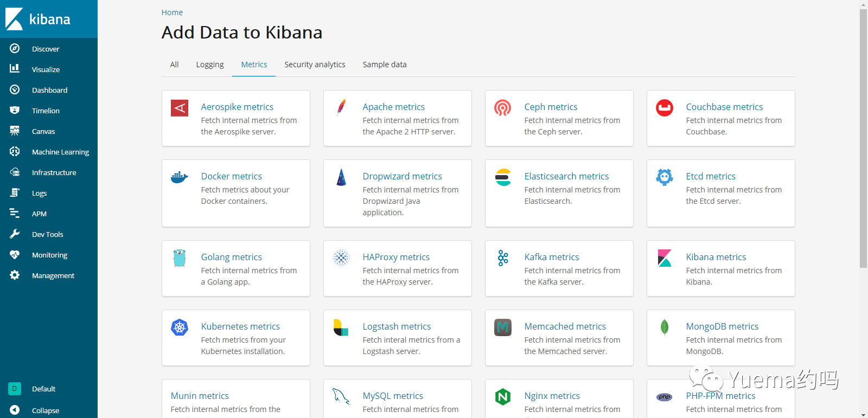The image size is (868, 418).
Task: Click the Couchbase logo icon
Action: (x=665, y=108)
